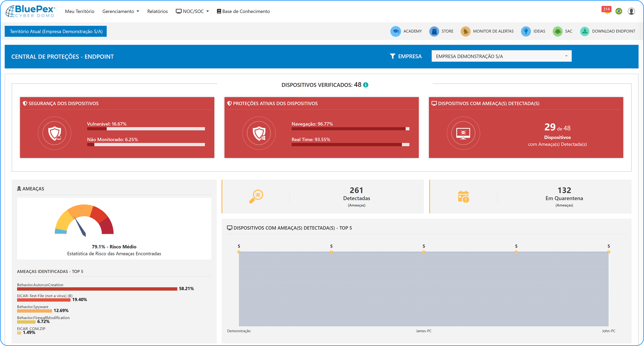
Task: Click the James-PC data point on chart
Action: (x=424, y=252)
